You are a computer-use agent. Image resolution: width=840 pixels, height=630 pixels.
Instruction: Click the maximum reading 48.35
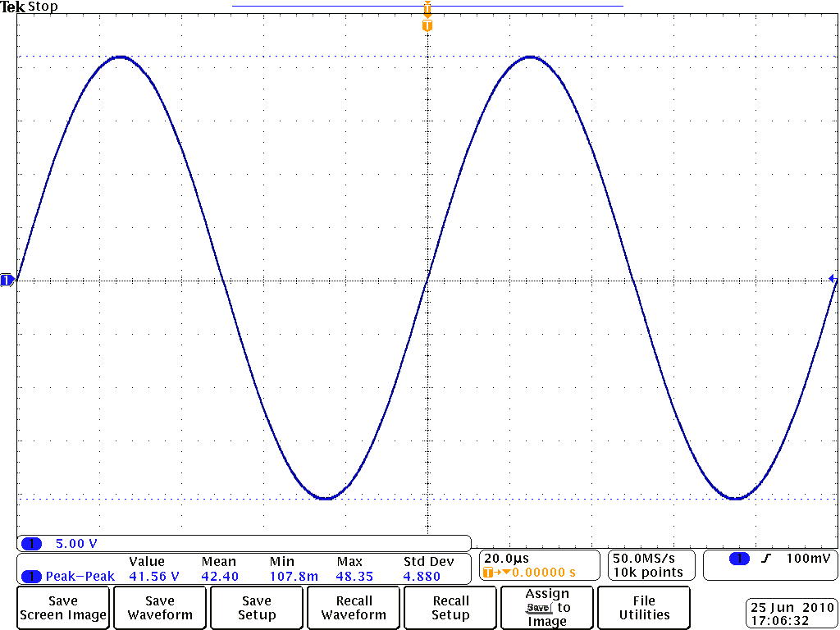[x=354, y=577]
